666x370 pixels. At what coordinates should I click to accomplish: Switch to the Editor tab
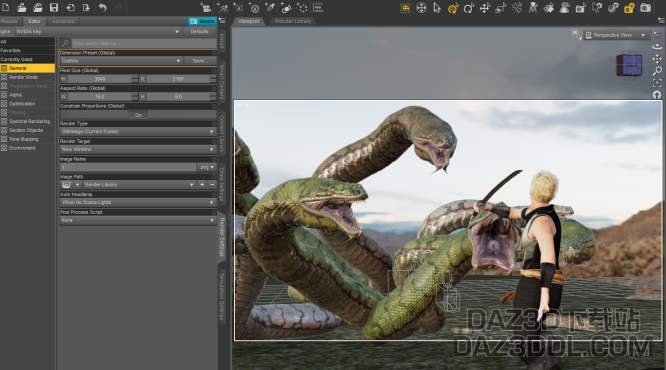point(34,21)
